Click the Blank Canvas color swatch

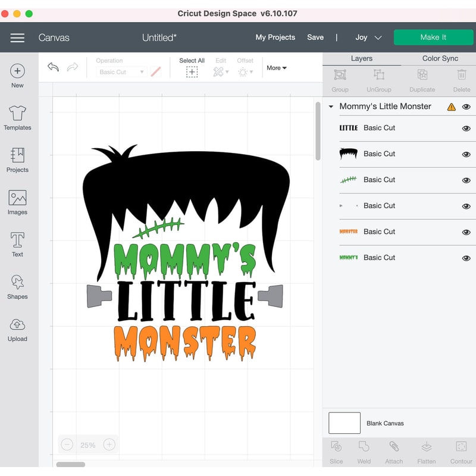[345, 423]
